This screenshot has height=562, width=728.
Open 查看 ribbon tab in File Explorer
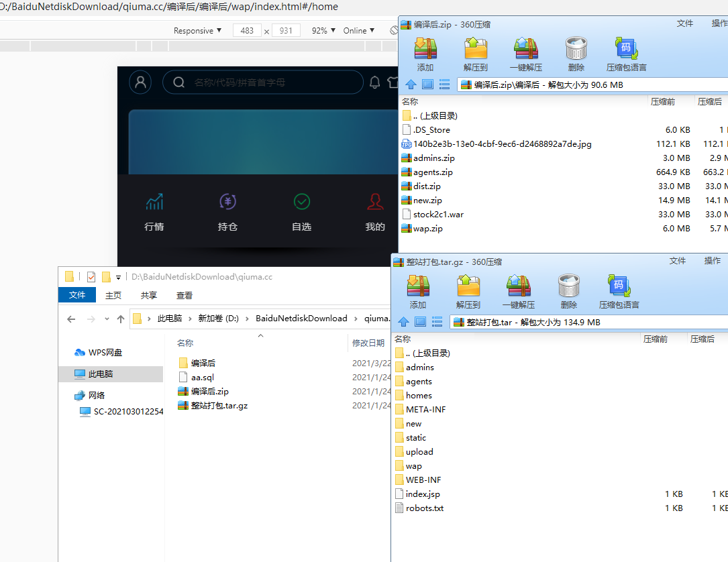pyautogui.click(x=185, y=295)
